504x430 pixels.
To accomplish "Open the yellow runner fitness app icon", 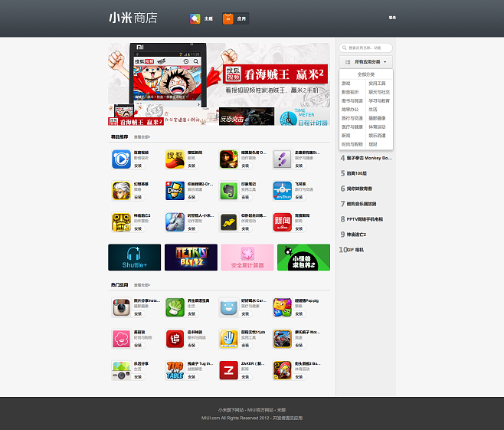I will point(228,222).
